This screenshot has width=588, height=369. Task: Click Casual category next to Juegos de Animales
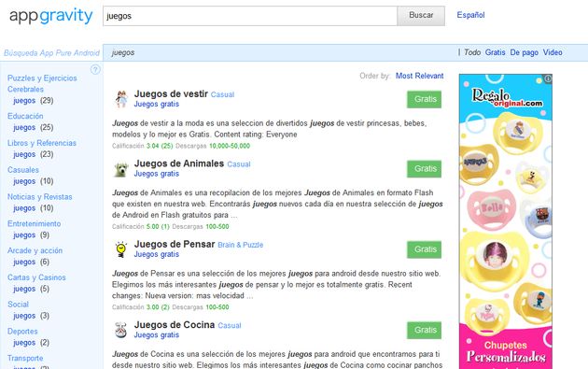tap(239, 164)
